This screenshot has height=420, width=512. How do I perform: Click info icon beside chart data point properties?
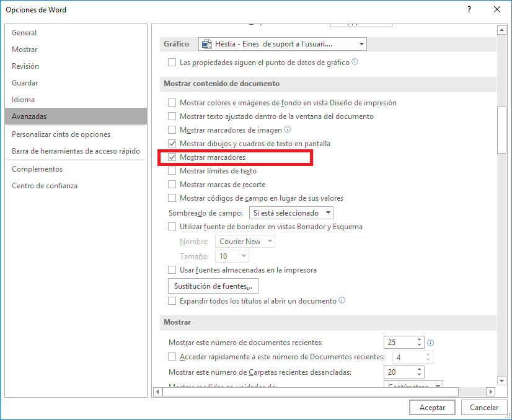[x=355, y=62]
